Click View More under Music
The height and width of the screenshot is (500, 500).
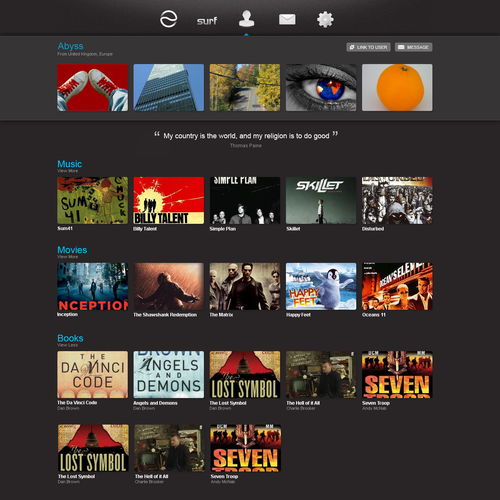coord(68,171)
